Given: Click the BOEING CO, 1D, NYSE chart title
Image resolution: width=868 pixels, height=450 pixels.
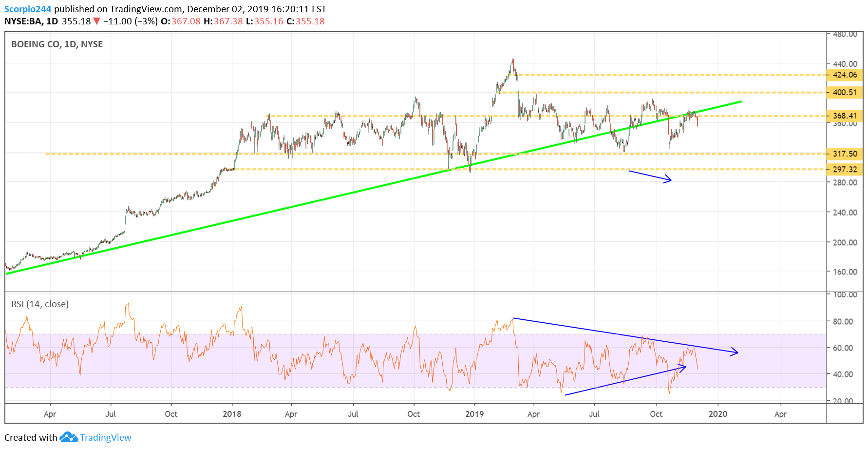Looking at the screenshot, I should coord(57,44).
